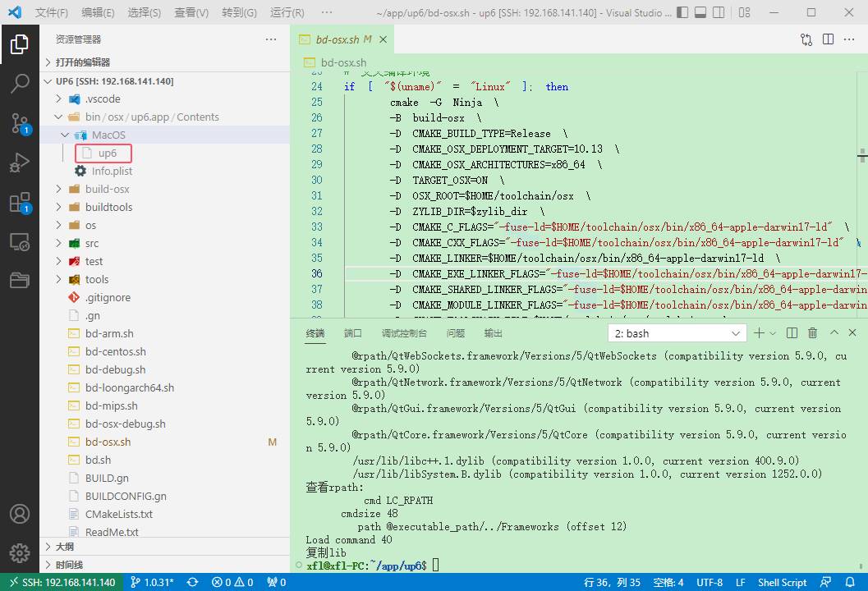Open the Remote Explorer view
This screenshot has height=591, width=868.
pos(20,242)
